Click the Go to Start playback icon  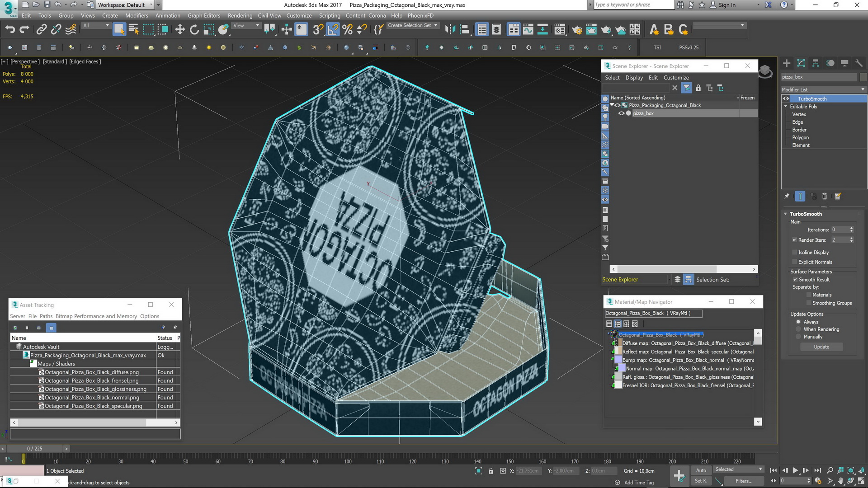click(x=773, y=470)
